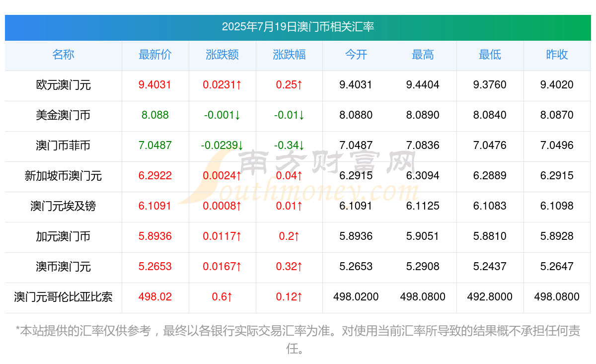
Task: Click change amount -0.001↓
Action: click(x=223, y=115)
